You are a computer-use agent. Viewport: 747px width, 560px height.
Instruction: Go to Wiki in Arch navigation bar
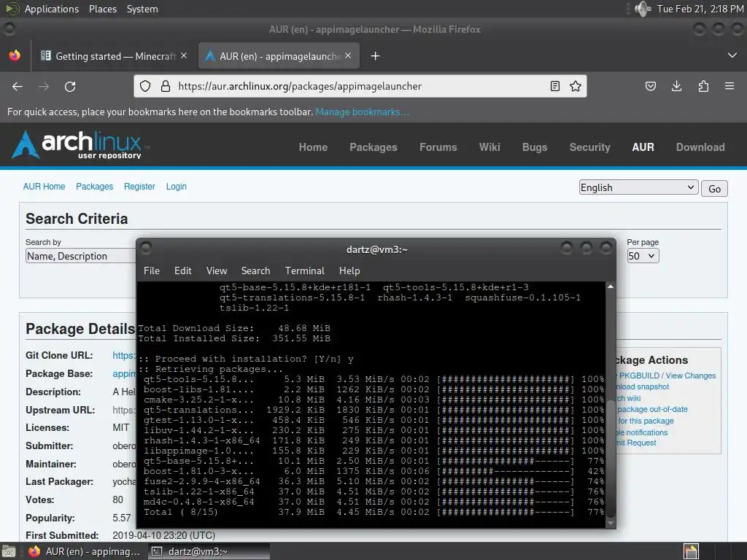[x=489, y=147]
